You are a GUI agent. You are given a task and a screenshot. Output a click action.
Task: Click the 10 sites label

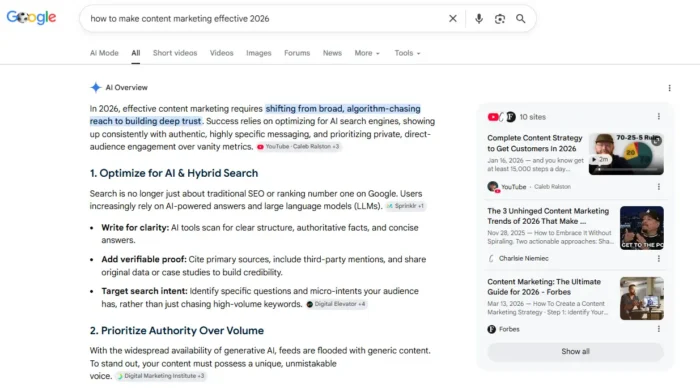click(533, 117)
